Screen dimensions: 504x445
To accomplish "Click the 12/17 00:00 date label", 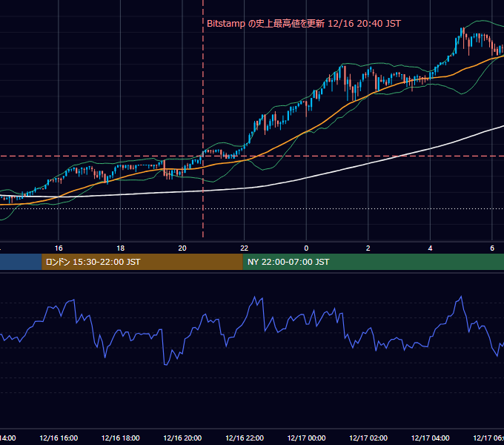I will (306, 438).
